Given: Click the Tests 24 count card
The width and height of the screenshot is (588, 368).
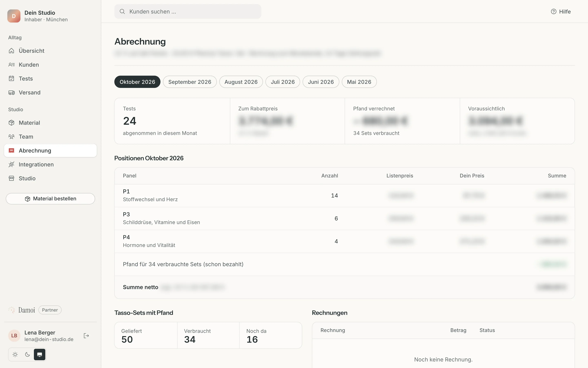Looking at the screenshot, I should click(x=172, y=121).
